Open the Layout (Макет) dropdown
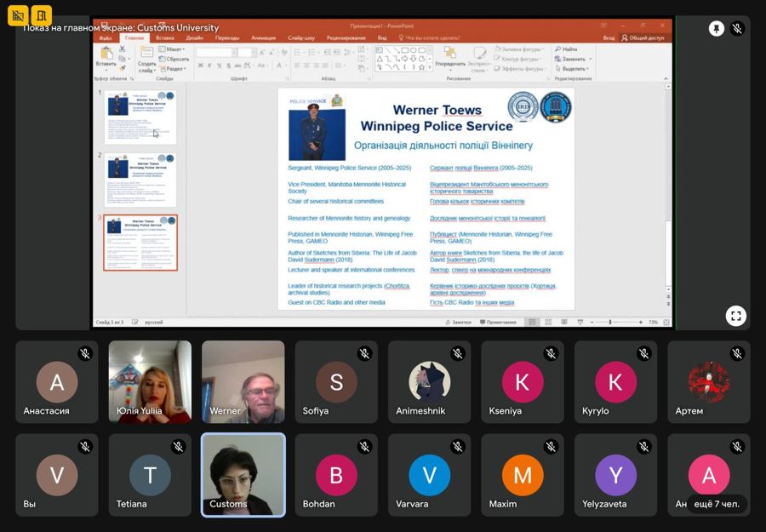This screenshot has width=766, height=532. [171, 49]
